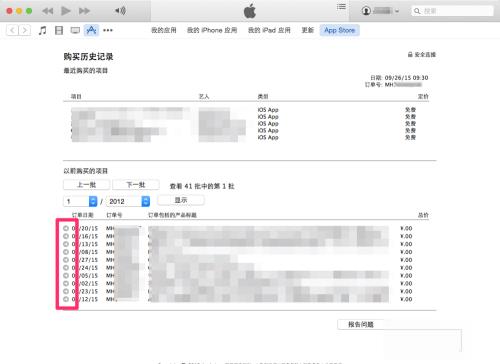Open the Movies library icon
500x364 pixels.
pyautogui.click(x=59, y=30)
